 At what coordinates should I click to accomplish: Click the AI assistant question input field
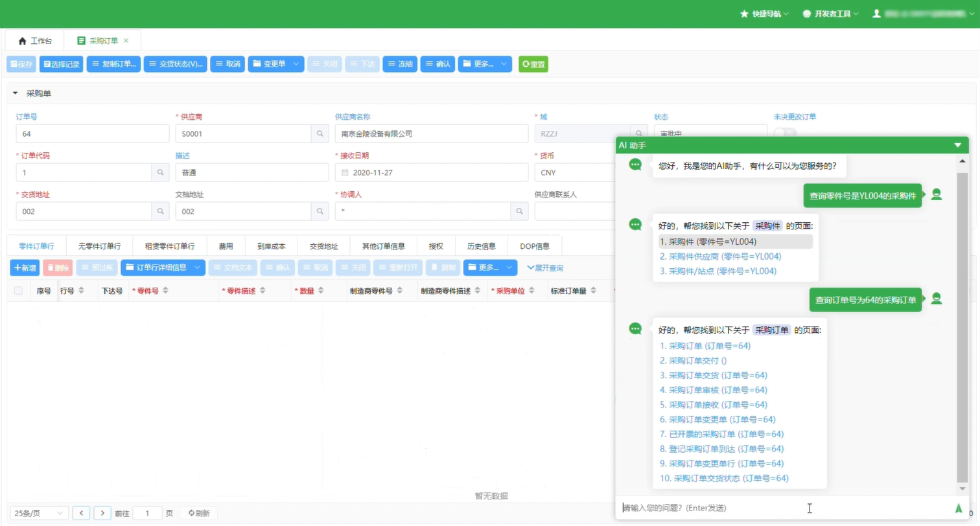tap(784, 508)
